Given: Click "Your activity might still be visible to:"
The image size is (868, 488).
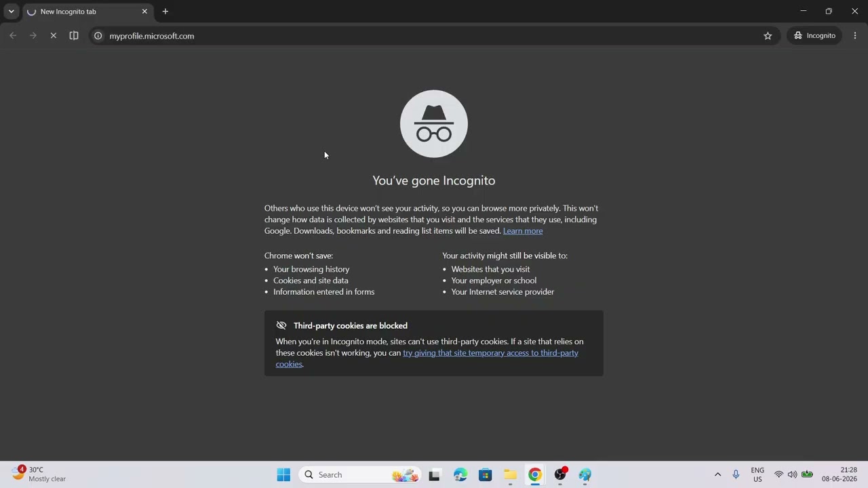Looking at the screenshot, I should [505, 256].
